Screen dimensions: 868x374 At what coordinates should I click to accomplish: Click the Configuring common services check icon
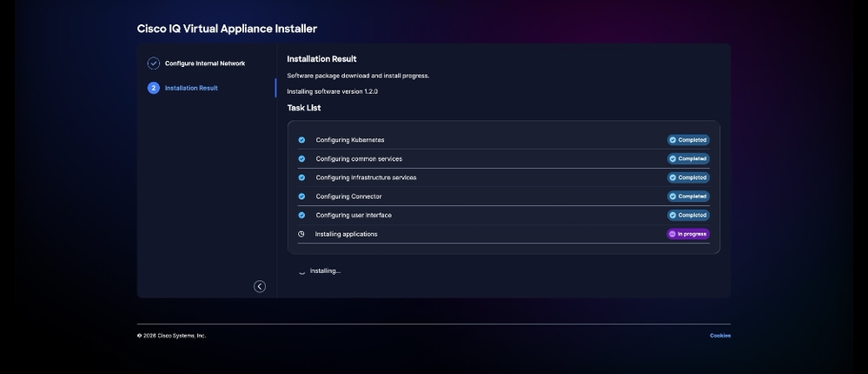pyautogui.click(x=301, y=159)
